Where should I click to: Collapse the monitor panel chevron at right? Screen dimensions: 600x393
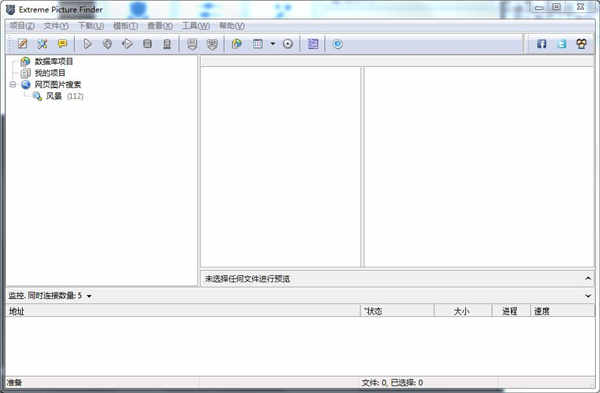pyautogui.click(x=588, y=296)
